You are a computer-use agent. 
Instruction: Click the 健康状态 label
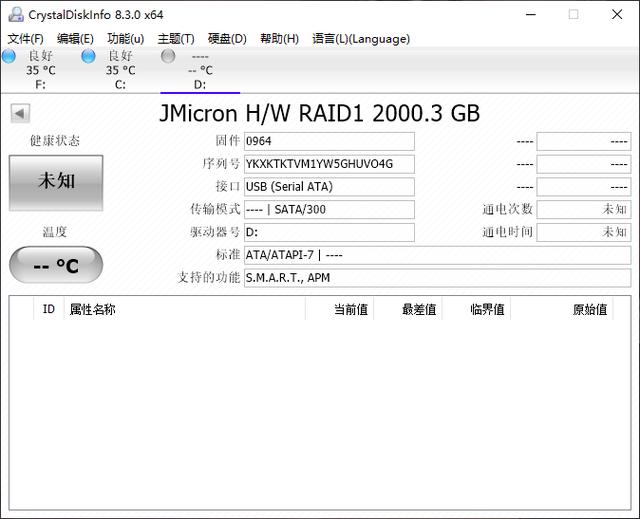(x=55, y=141)
